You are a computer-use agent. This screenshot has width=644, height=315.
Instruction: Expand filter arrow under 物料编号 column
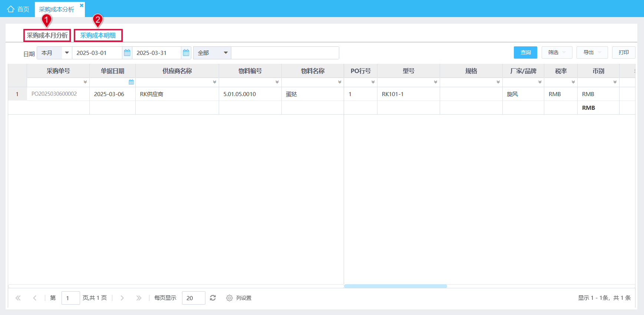click(x=277, y=82)
